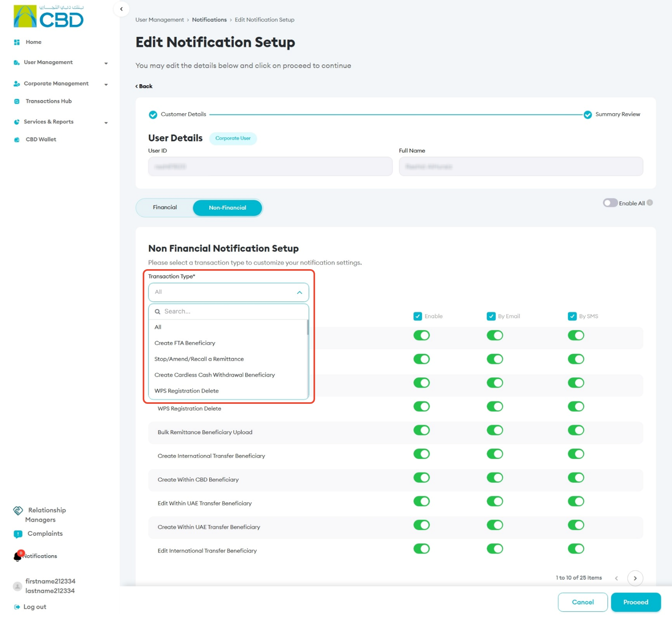Click Log out
This screenshot has height=618, width=672.
(35, 607)
